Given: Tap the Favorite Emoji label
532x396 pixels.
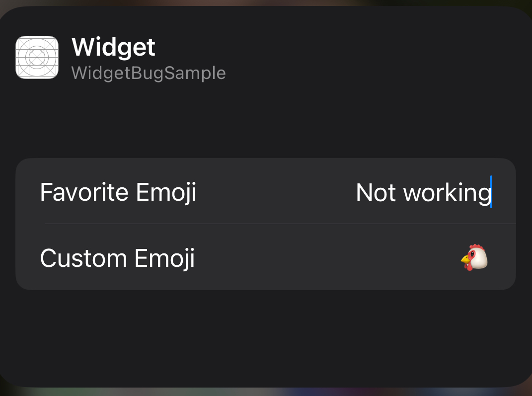Looking at the screenshot, I should (117, 192).
